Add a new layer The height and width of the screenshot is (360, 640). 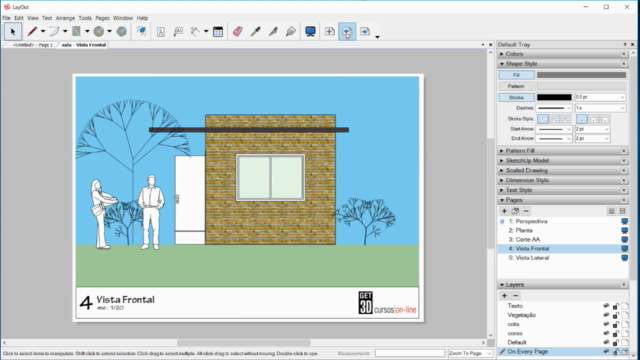(x=504, y=296)
